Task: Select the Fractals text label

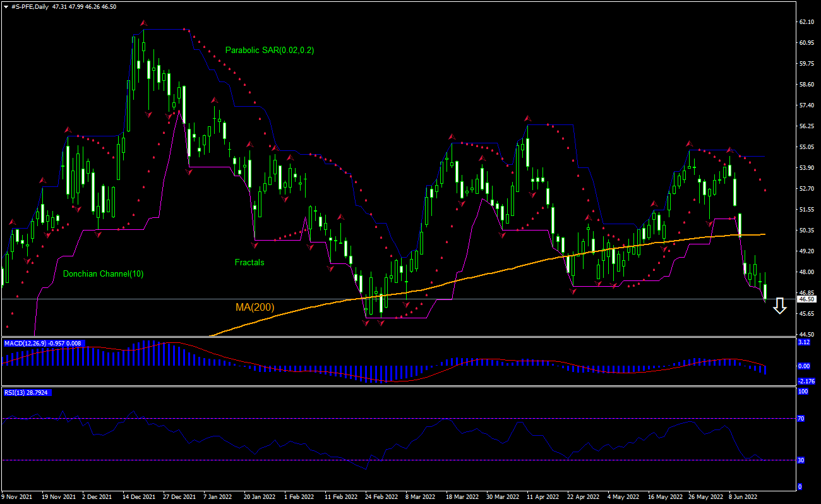Action: 249,262
